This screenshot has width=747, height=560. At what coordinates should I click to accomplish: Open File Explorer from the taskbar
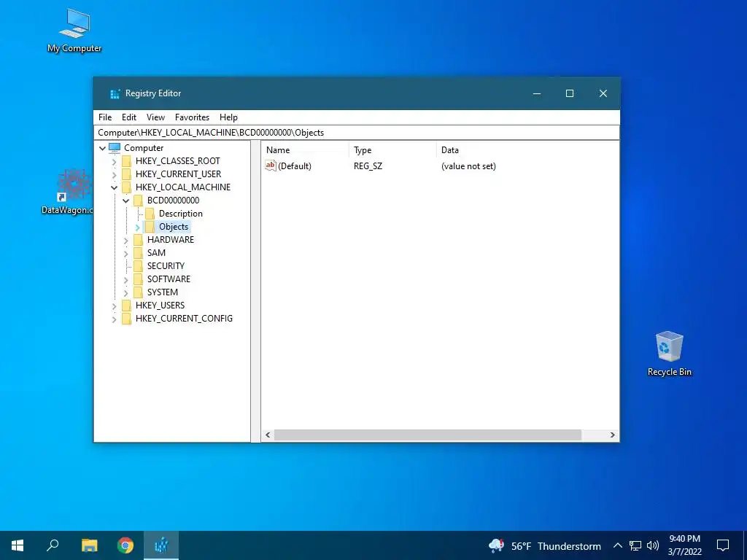(89, 545)
